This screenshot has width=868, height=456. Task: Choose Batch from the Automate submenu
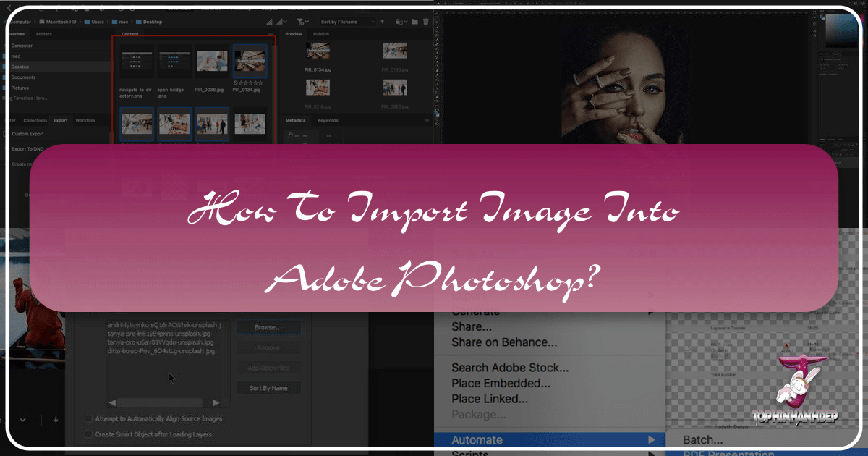click(703, 439)
